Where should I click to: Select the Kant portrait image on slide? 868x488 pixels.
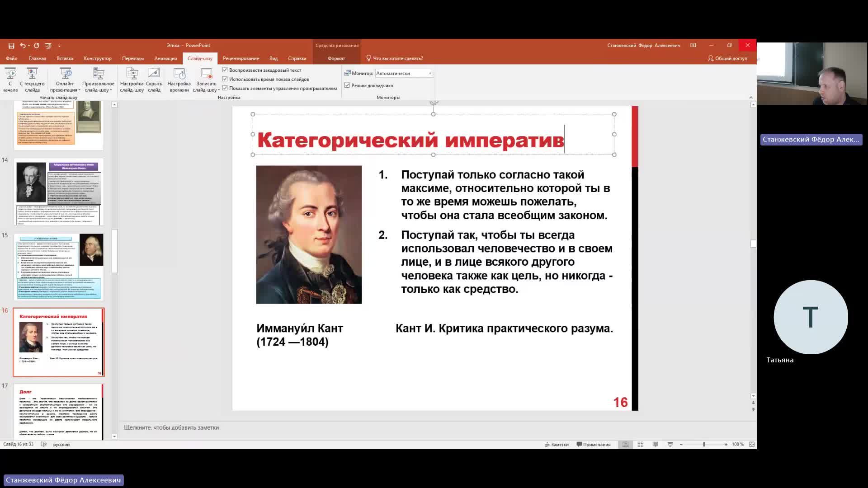click(x=309, y=235)
